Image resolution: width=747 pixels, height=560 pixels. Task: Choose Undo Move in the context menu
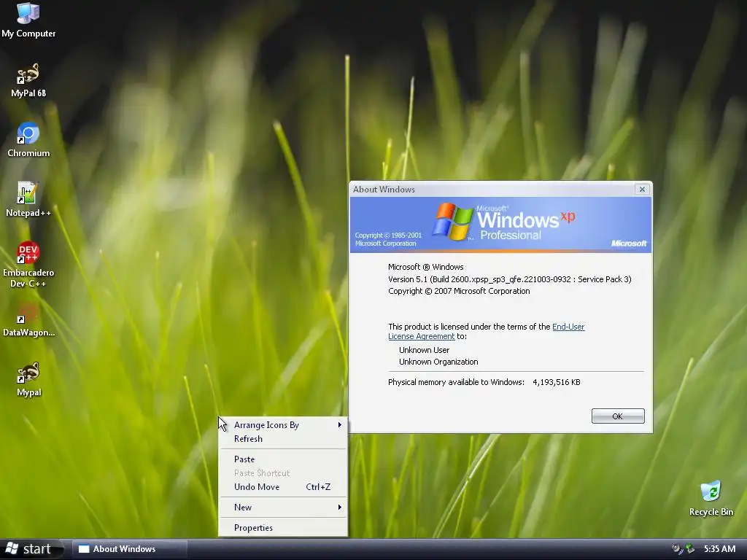pyautogui.click(x=283, y=486)
